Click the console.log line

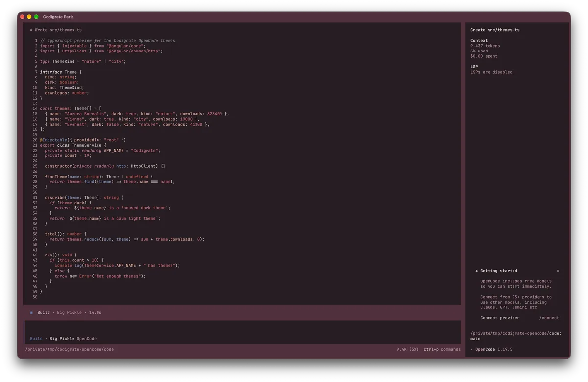coord(117,265)
